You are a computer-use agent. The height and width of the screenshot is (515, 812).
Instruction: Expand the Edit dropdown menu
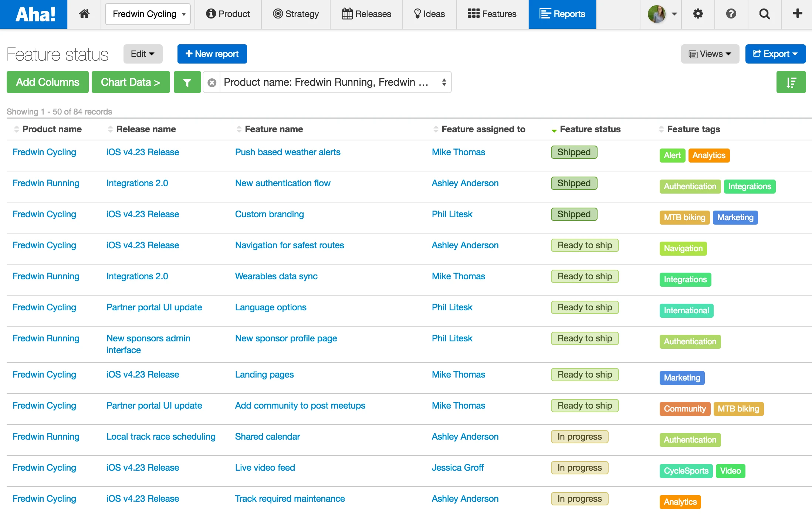pyautogui.click(x=143, y=54)
